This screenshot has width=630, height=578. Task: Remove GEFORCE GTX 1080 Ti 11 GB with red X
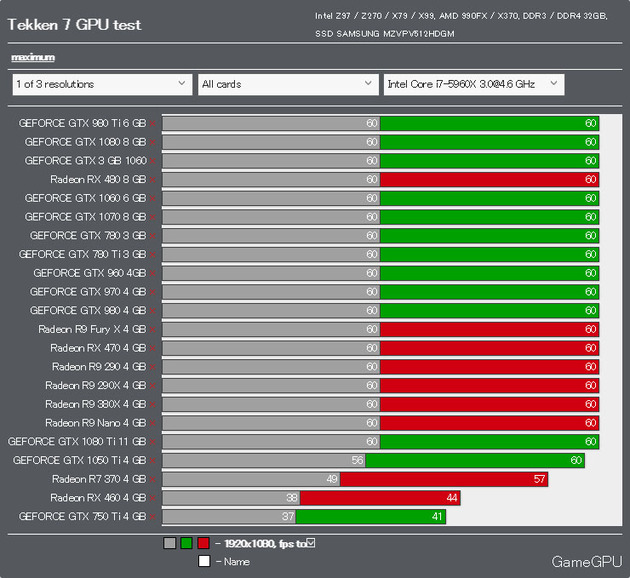pos(153,442)
